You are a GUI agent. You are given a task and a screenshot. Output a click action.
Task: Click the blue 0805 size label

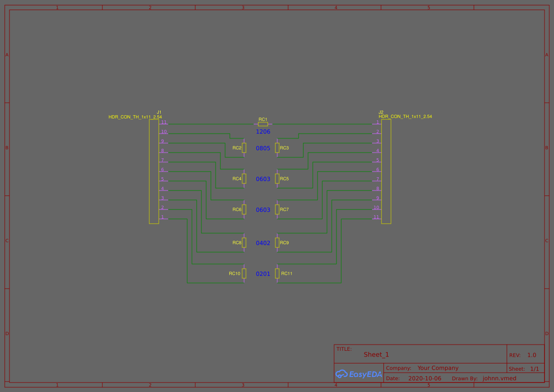pos(263,148)
